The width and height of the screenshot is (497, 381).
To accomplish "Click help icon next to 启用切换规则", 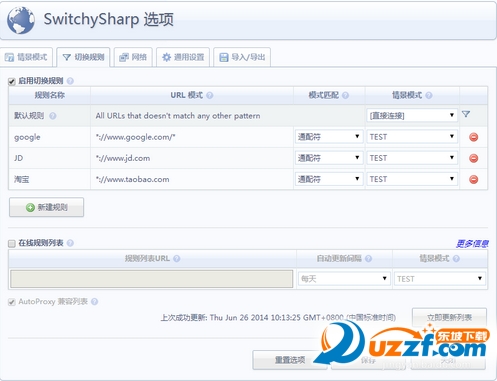I will pyautogui.click(x=70, y=81).
